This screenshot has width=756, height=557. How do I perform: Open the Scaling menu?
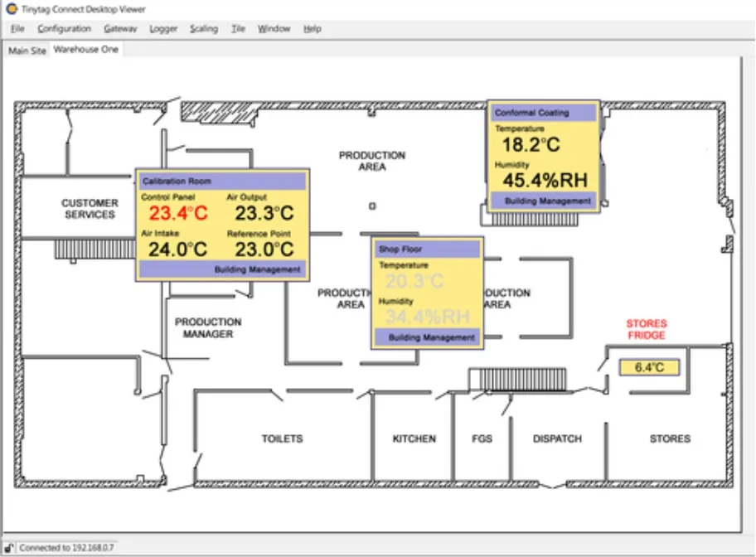click(x=203, y=28)
